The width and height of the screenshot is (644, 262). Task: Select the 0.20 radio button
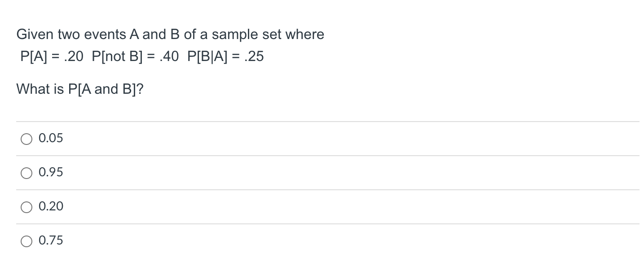tap(26, 207)
